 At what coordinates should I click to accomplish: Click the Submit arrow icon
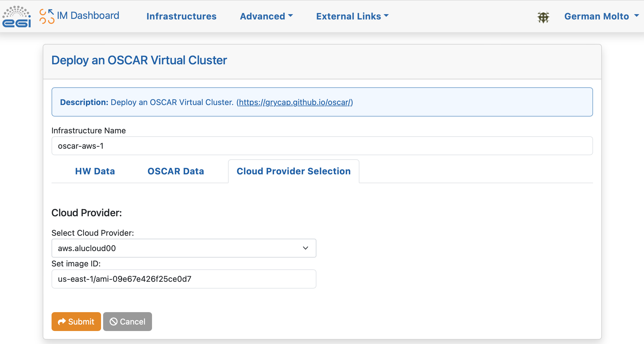coord(62,322)
